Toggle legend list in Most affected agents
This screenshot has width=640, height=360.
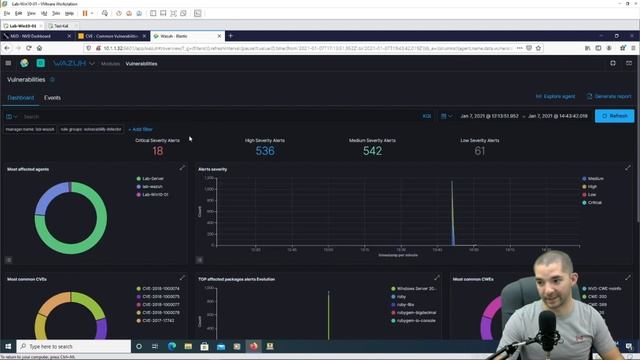point(9,260)
